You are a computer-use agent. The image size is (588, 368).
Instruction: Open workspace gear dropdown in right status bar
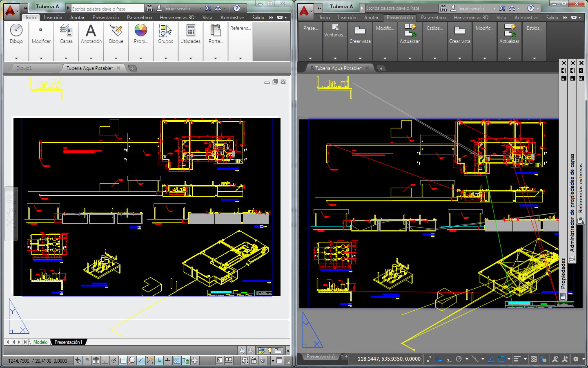pyautogui.click(x=576, y=359)
